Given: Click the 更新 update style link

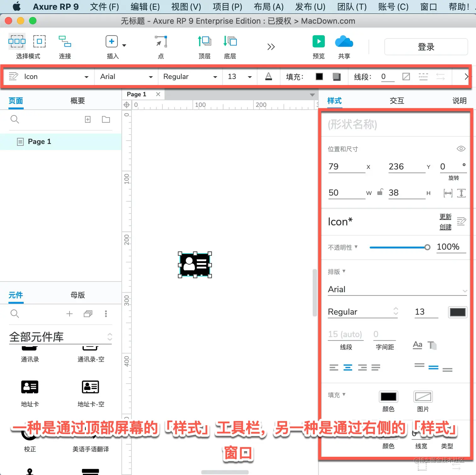Looking at the screenshot, I should [445, 217].
